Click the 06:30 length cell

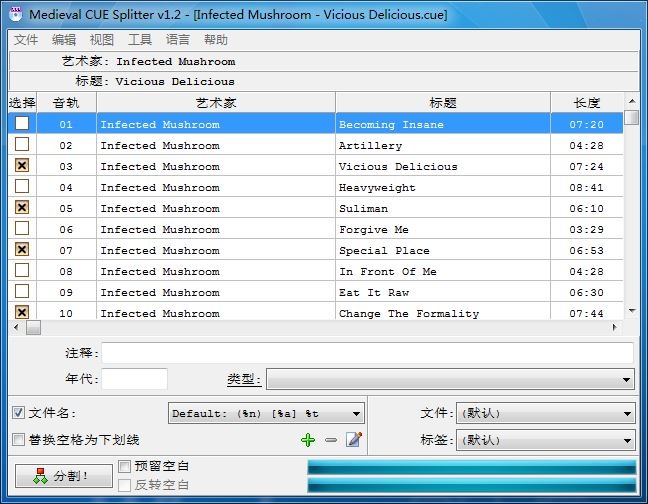point(587,292)
